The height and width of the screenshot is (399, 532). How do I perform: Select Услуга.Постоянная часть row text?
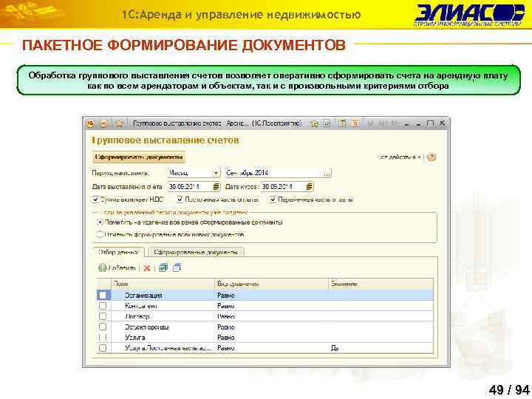(x=168, y=348)
